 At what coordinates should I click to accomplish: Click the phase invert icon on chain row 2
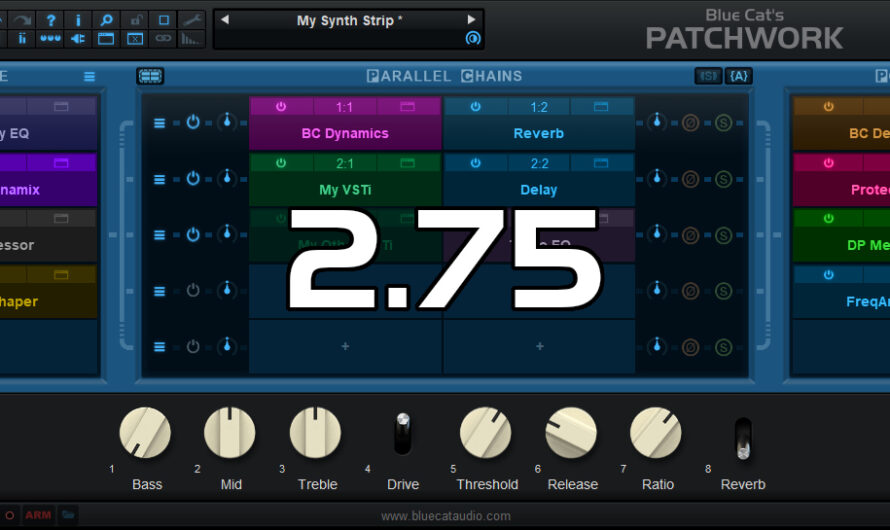point(690,179)
